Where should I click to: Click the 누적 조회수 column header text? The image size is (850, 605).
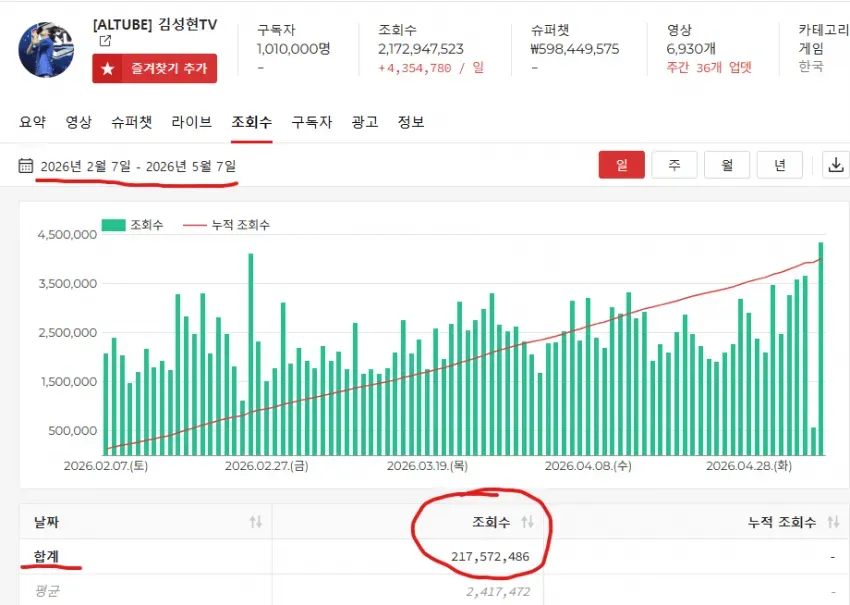(x=782, y=522)
